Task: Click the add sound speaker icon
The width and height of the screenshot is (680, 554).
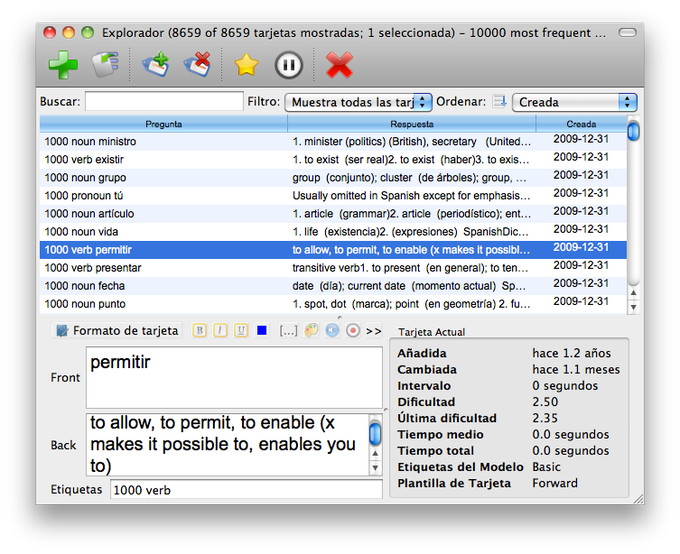Action: tap(332, 331)
